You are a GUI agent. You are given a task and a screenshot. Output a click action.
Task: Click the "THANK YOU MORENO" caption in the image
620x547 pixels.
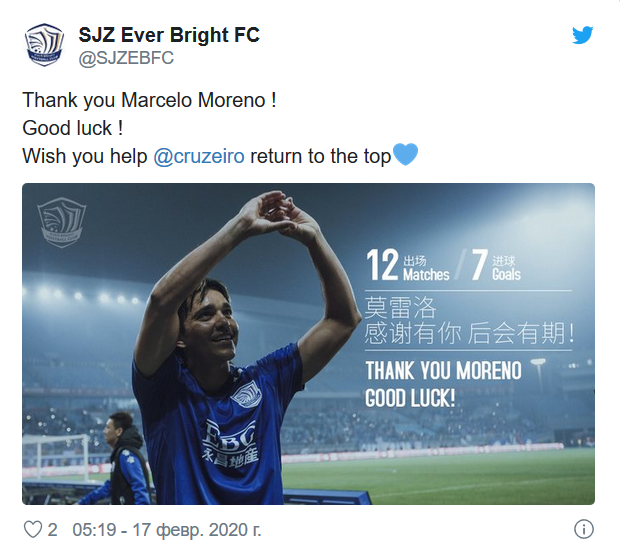coord(443,371)
